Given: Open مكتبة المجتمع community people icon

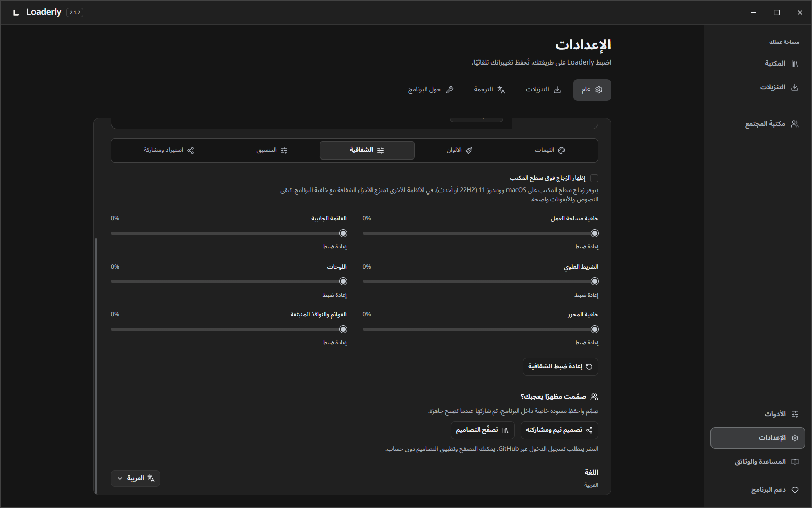Looking at the screenshot, I should [x=795, y=124].
